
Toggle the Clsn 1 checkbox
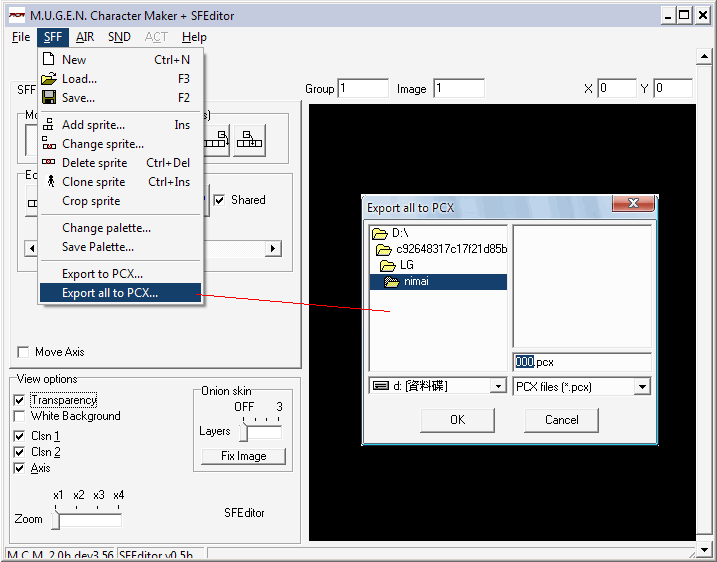tap(19, 436)
